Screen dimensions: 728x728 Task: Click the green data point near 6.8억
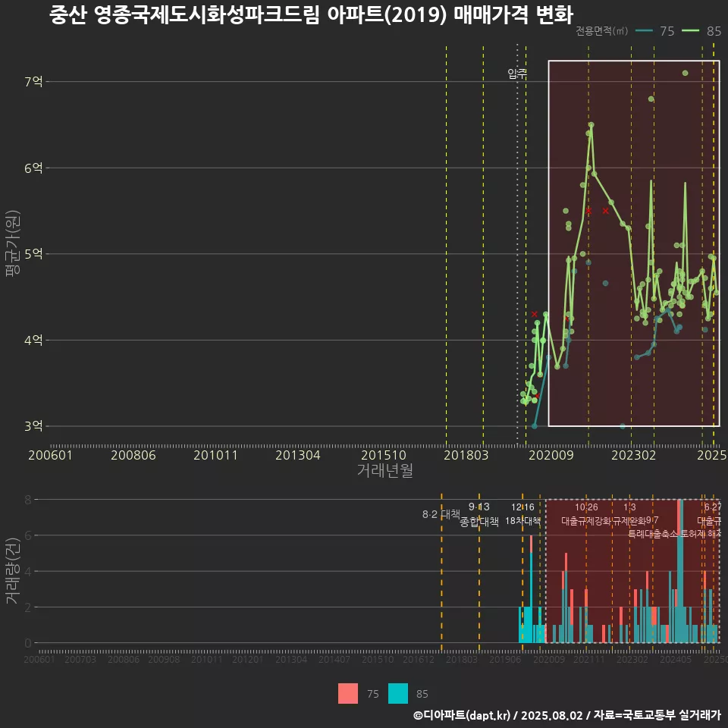[x=651, y=99]
